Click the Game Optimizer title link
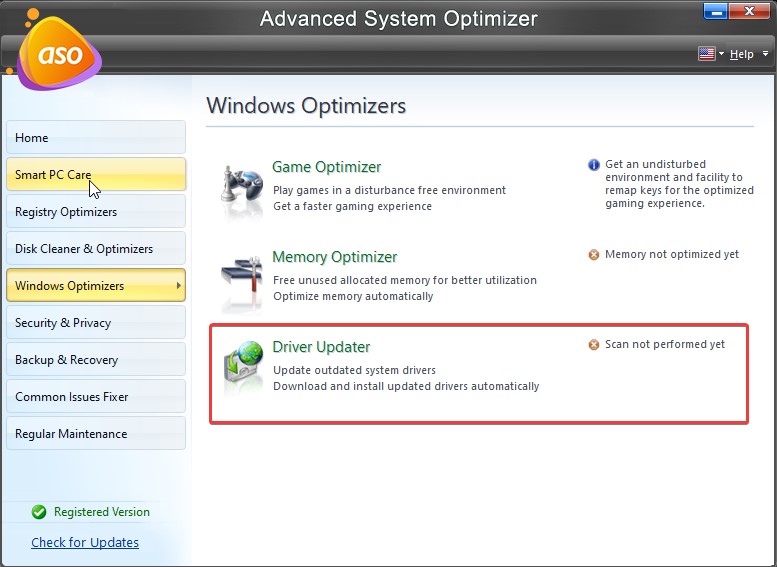Image resolution: width=777 pixels, height=567 pixels. [327, 167]
